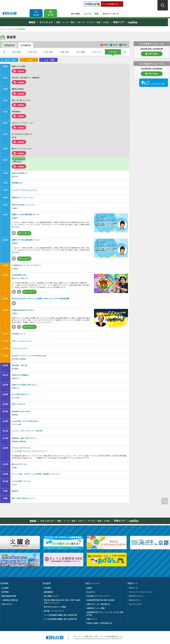Open website globe icon for ミキの兄弟でんぱ！
Image resolution: width=170 pixels, height=644 pixels.
[14, 292]
